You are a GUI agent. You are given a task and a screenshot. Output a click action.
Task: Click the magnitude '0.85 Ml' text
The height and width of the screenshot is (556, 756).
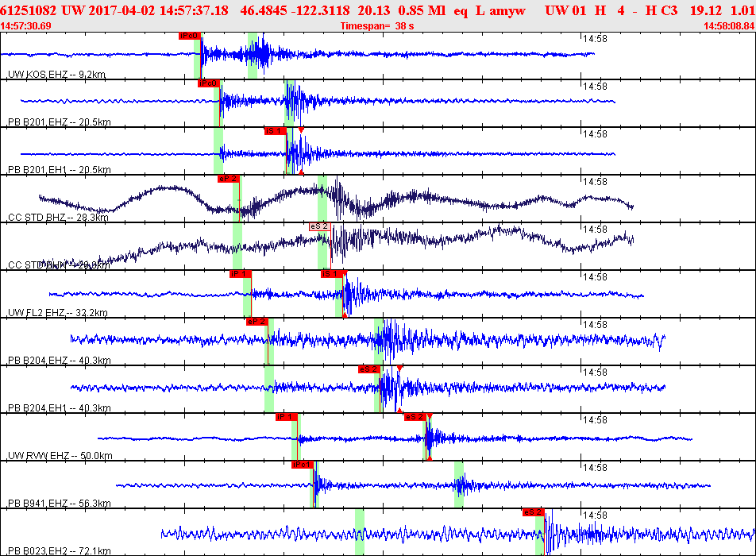[422, 10]
